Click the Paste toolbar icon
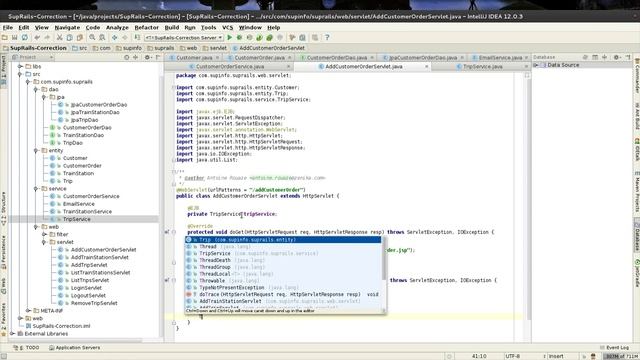The height and width of the screenshot is (360, 640). pyautogui.click(x=80, y=38)
